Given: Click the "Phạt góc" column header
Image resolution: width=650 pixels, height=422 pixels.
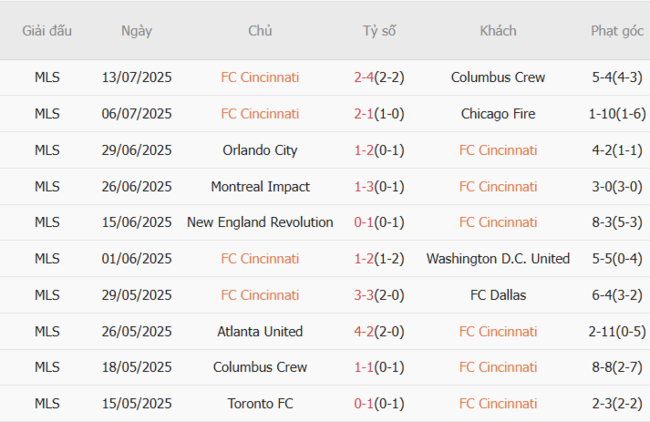Looking at the screenshot, I should click(x=617, y=31).
